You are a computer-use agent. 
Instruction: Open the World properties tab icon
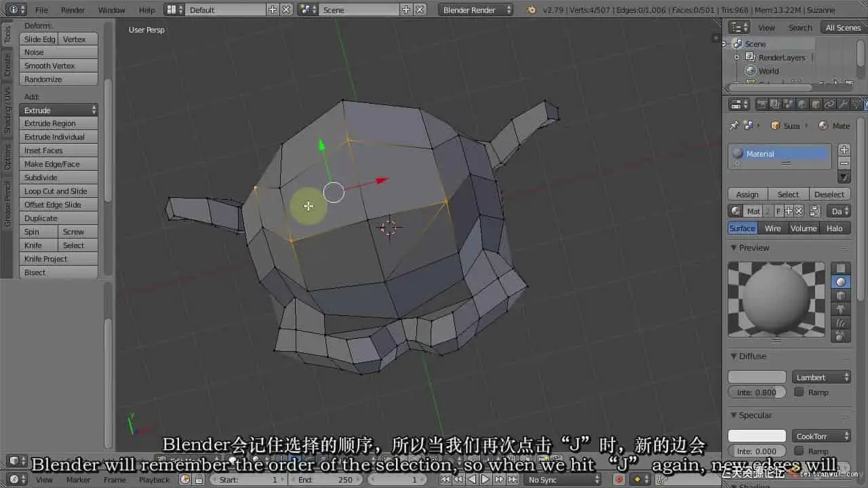(803, 104)
